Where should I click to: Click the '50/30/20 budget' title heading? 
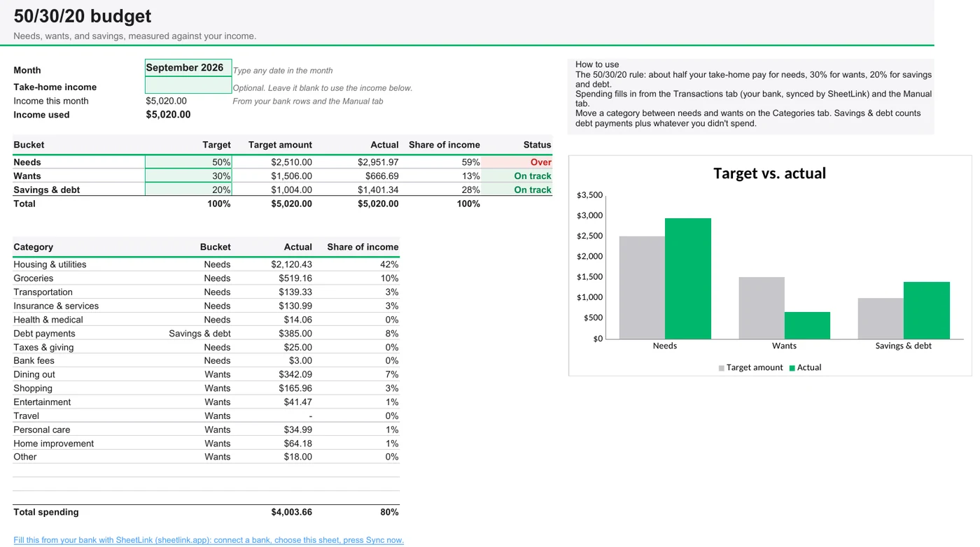[x=83, y=16]
